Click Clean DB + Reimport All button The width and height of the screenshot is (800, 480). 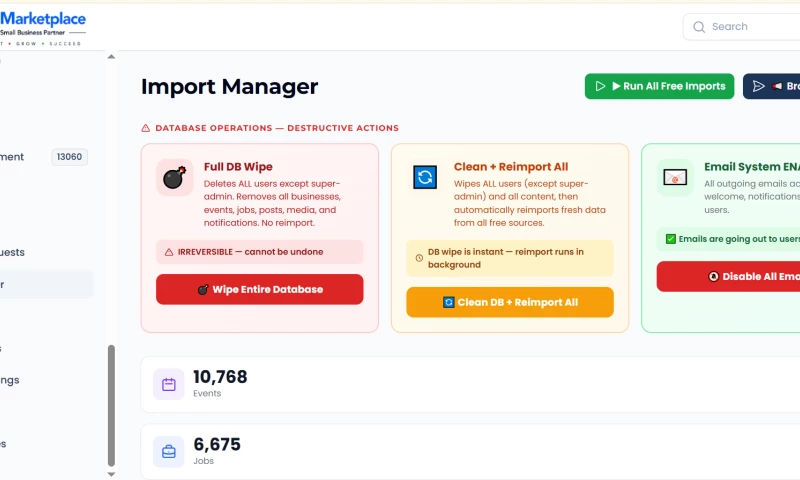point(510,302)
